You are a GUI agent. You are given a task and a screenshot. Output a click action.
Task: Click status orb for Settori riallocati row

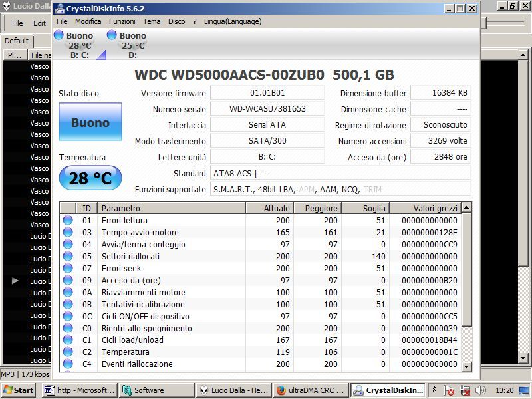[68, 257]
